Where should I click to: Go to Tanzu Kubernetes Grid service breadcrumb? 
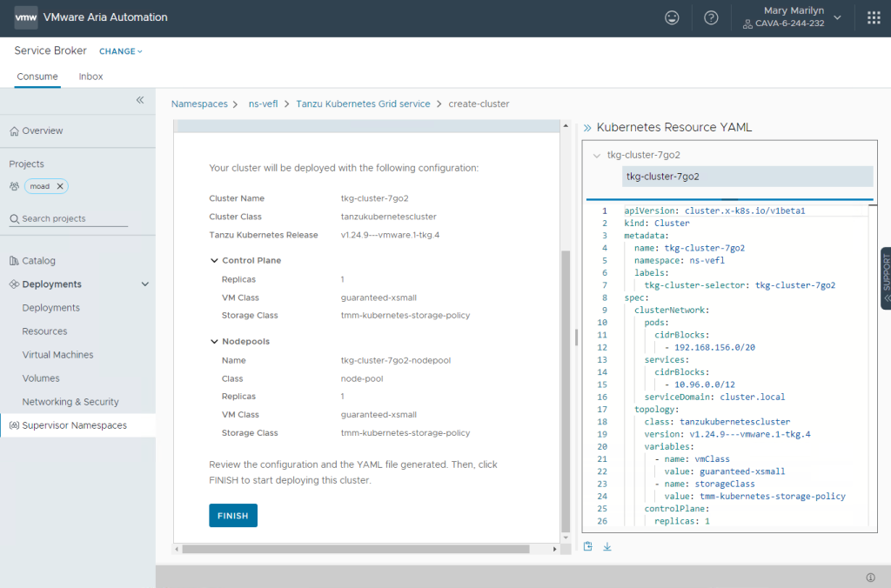(x=363, y=104)
